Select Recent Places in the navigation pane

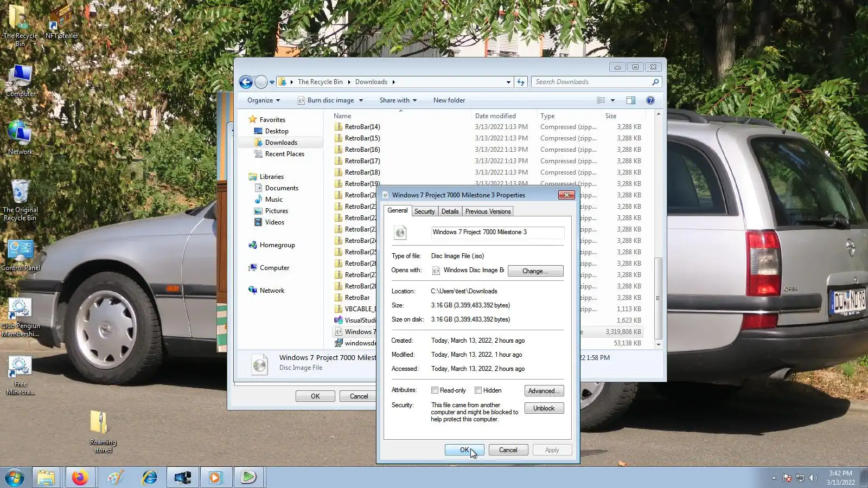(284, 154)
